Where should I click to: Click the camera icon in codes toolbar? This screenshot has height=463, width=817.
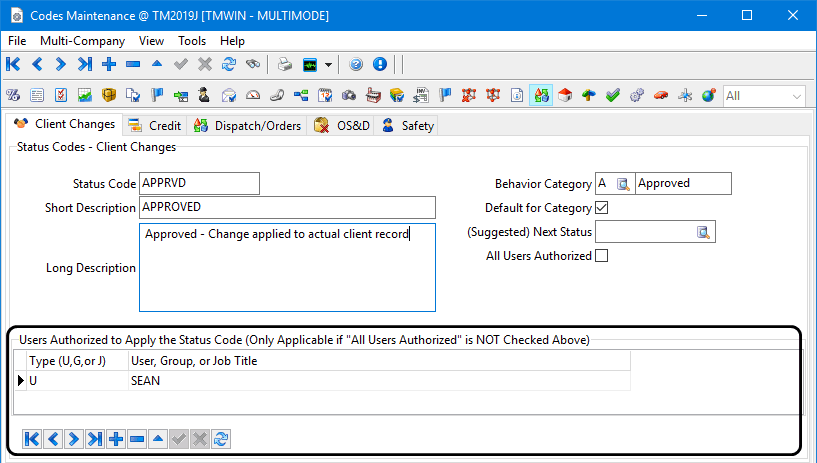pyautogui.click(x=349, y=96)
